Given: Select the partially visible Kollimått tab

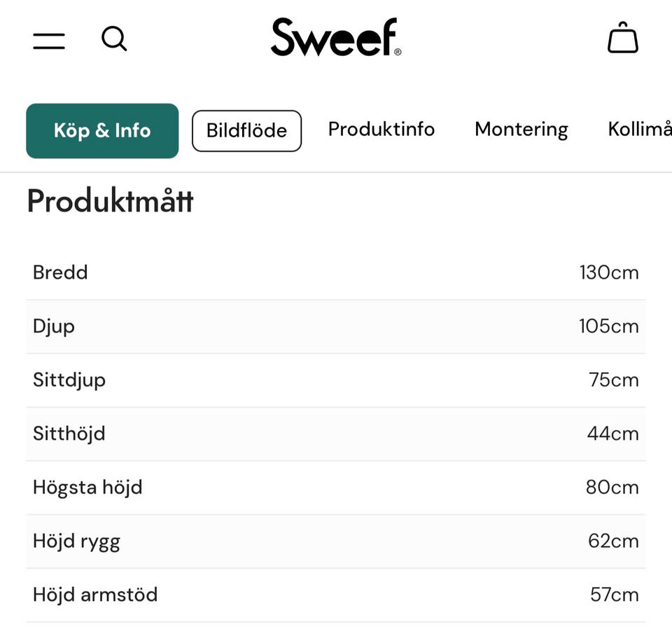Looking at the screenshot, I should [640, 130].
